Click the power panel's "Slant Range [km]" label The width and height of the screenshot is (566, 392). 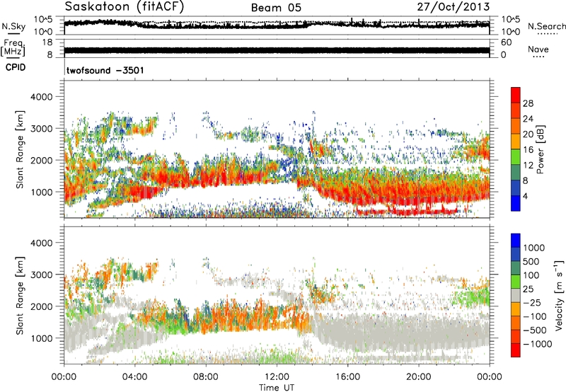coord(20,149)
